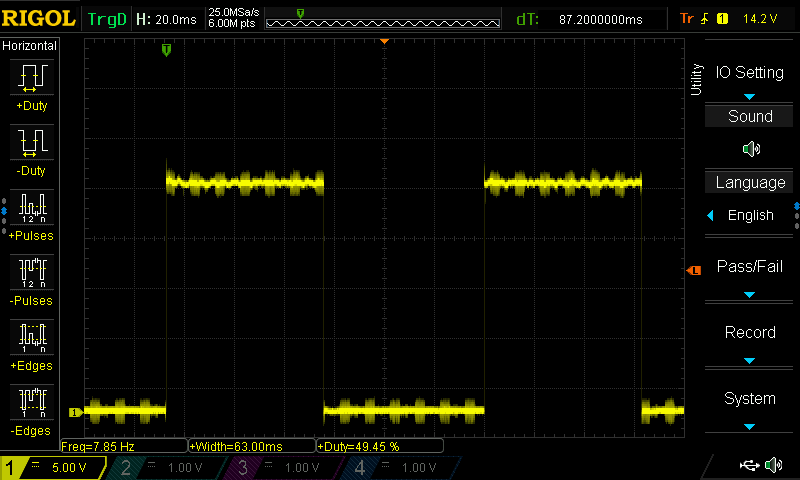The width and height of the screenshot is (800, 480).
Task: Open the System menu
Action: 750,398
